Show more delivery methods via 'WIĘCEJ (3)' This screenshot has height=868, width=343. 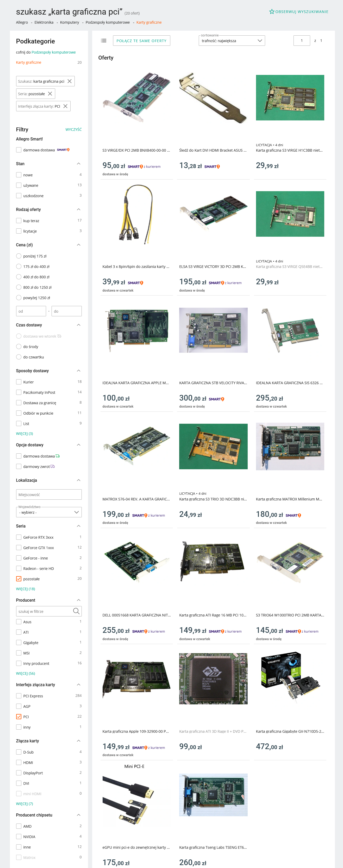click(x=25, y=434)
